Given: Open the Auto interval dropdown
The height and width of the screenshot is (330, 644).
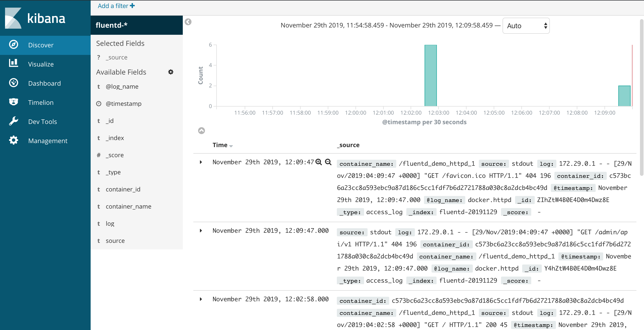Looking at the screenshot, I should tap(526, 26).
